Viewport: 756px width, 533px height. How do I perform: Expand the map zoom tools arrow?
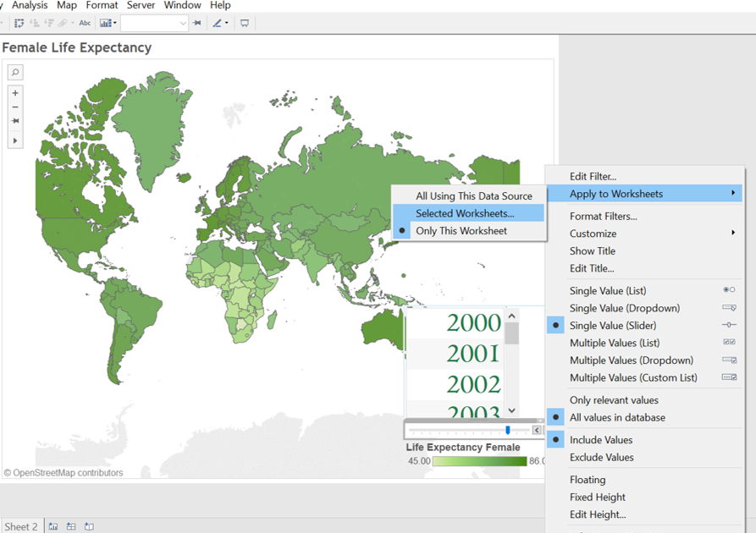[x=15, y=140]
